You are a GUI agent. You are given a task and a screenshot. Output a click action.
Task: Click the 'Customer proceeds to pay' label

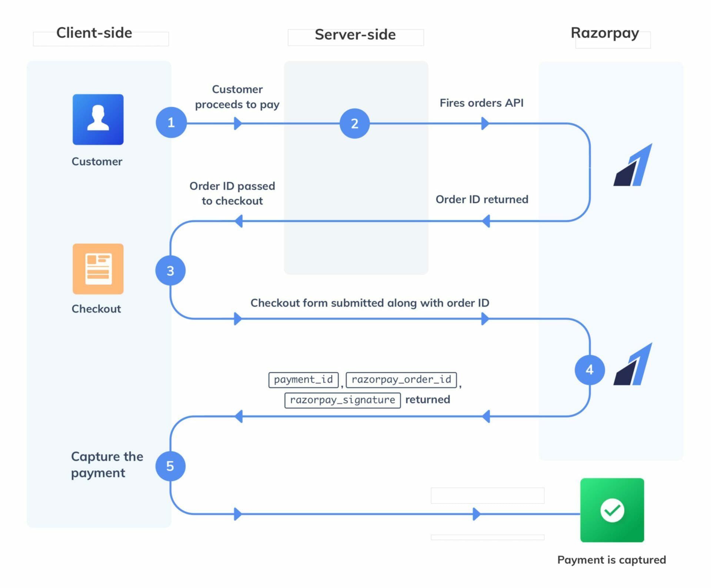237,97
